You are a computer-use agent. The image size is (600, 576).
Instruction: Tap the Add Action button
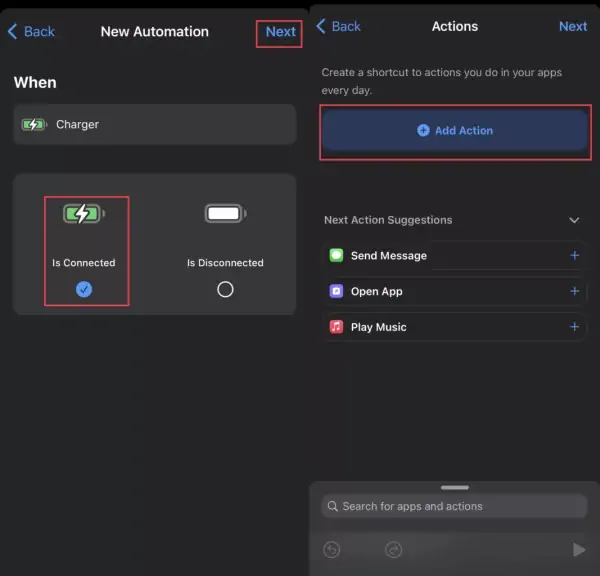pos(455,131)
